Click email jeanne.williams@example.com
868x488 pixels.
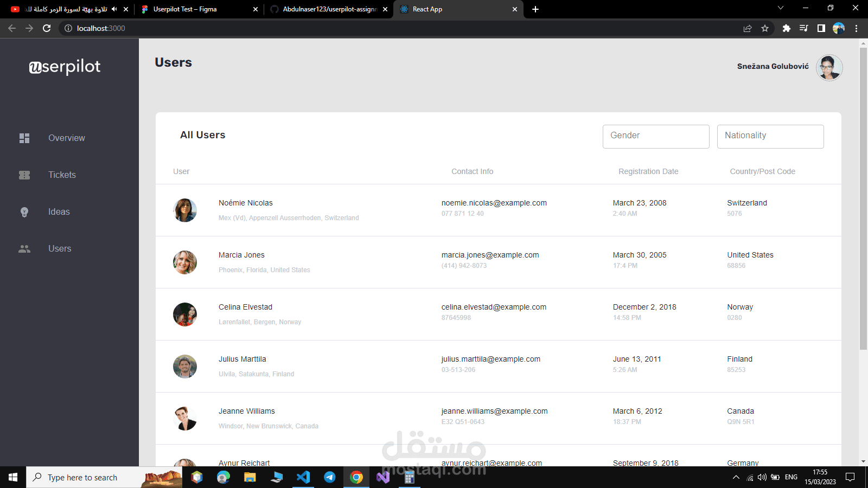tap(495, 411)
